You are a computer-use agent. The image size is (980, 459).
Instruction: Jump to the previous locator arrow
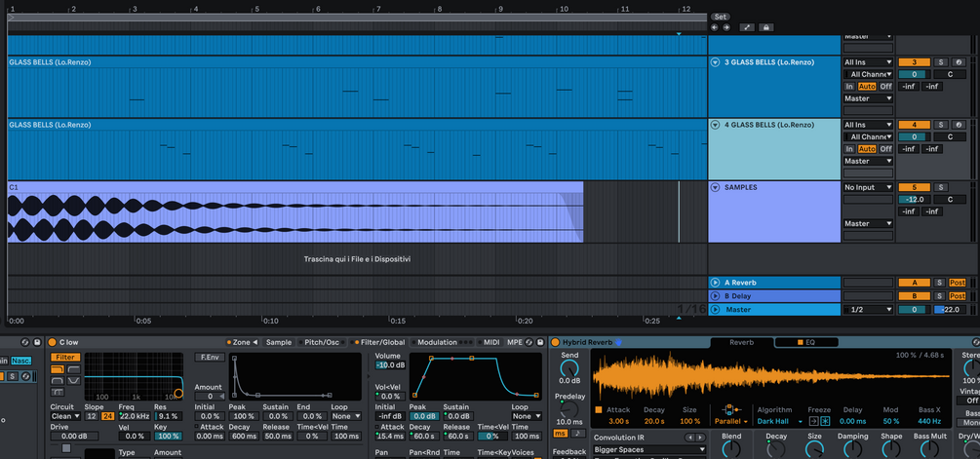click(x=715, y=27)
